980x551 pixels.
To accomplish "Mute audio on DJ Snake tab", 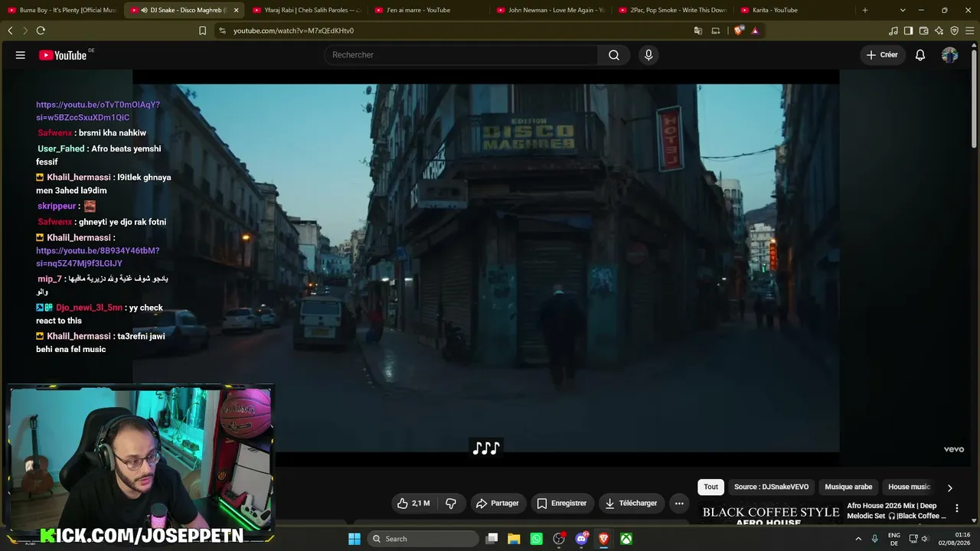I will (x=145, y=10).
